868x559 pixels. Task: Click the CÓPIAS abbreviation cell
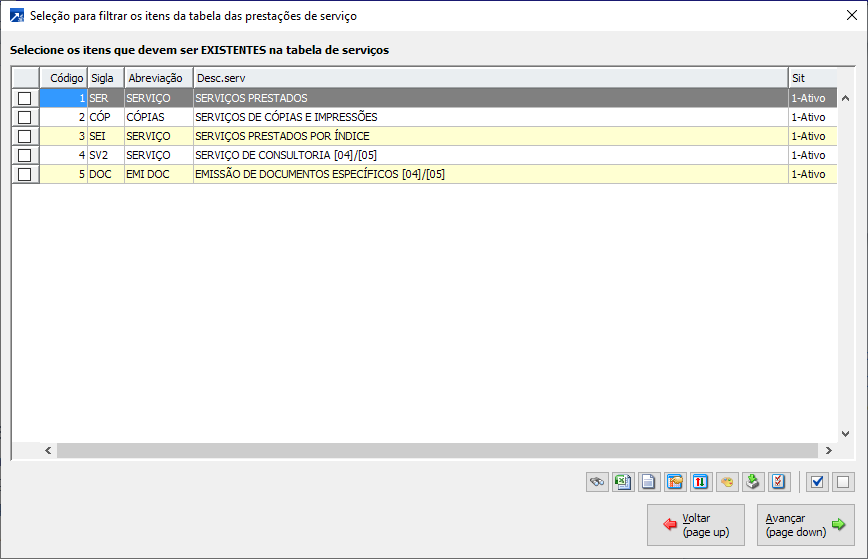(159, 117)
